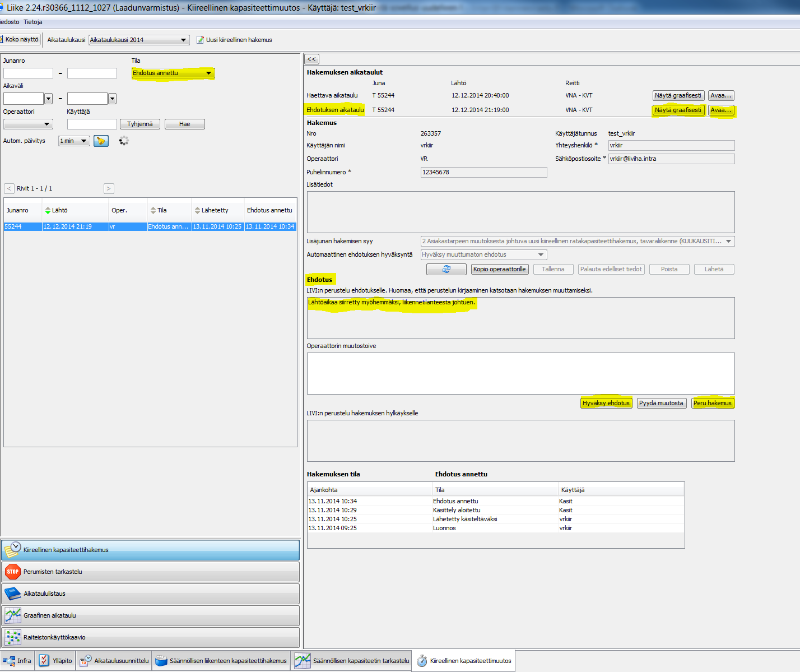Open the Aikataulukausi 2014 dropdown
Viewport: 800px width, 672px height.
[139, 40]
